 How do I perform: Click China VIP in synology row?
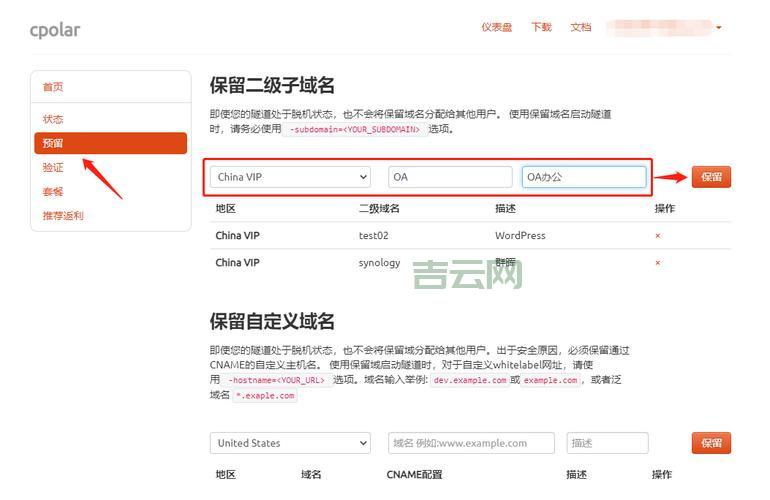[237, 262]
